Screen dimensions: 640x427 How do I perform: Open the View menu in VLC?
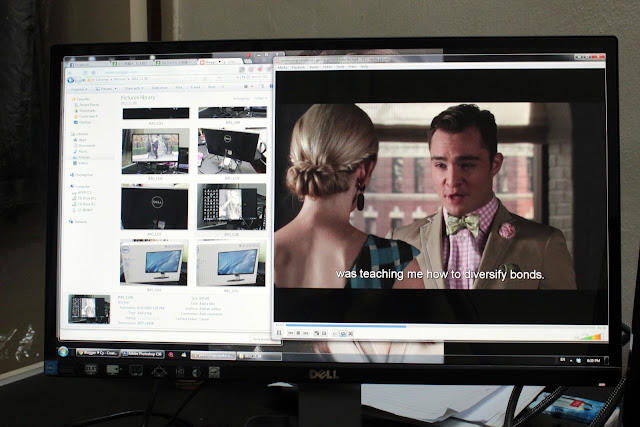tap(352, 67)
